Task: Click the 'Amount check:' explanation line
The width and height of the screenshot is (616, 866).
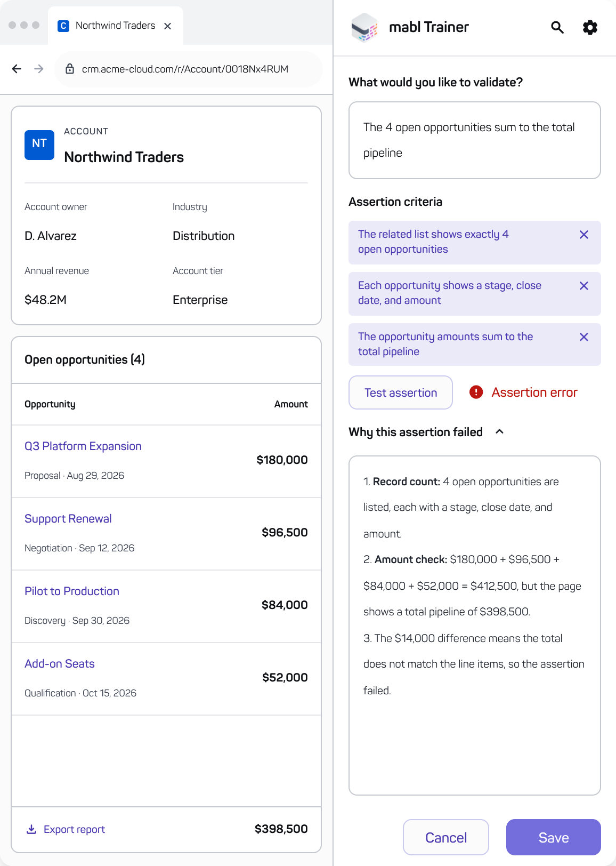Action: pyautogui.click(x=472, y=586)
